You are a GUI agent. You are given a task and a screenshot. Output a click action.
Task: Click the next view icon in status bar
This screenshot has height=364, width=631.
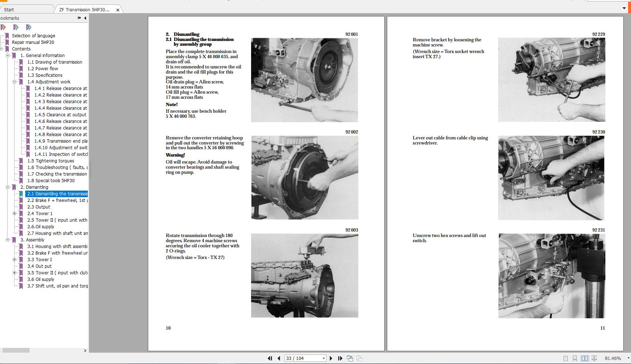[x=359, y=358]
